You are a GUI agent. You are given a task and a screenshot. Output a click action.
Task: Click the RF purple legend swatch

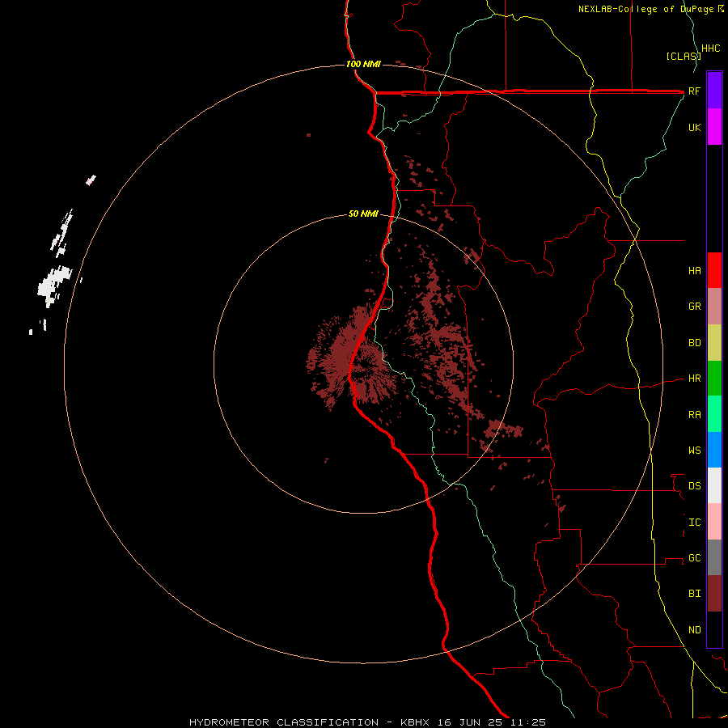click(x=714, y=91)
